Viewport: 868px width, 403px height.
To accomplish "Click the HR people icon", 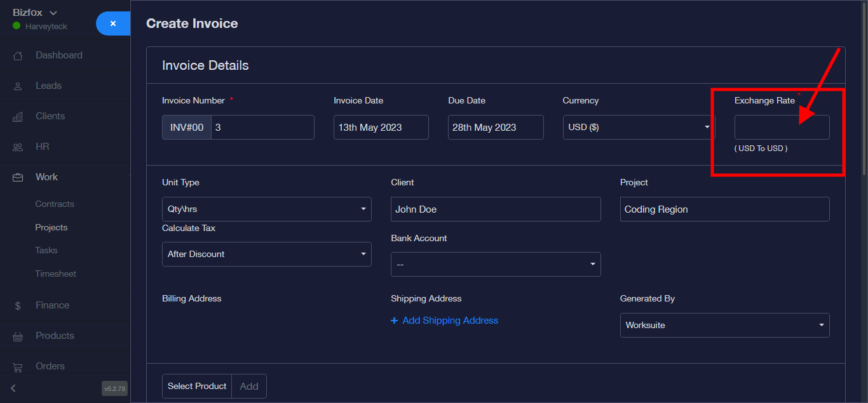I will pyautogui.click(x=18, y=147).
